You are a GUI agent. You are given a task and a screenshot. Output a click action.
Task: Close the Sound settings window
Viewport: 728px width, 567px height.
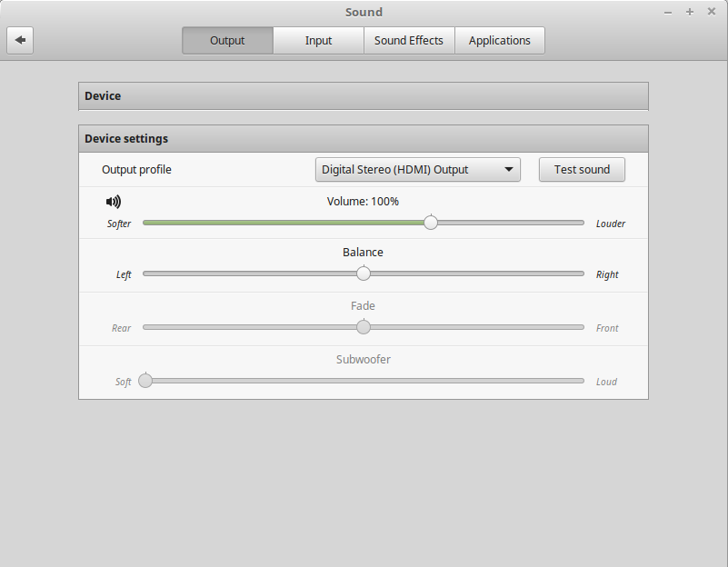[711, 12]
